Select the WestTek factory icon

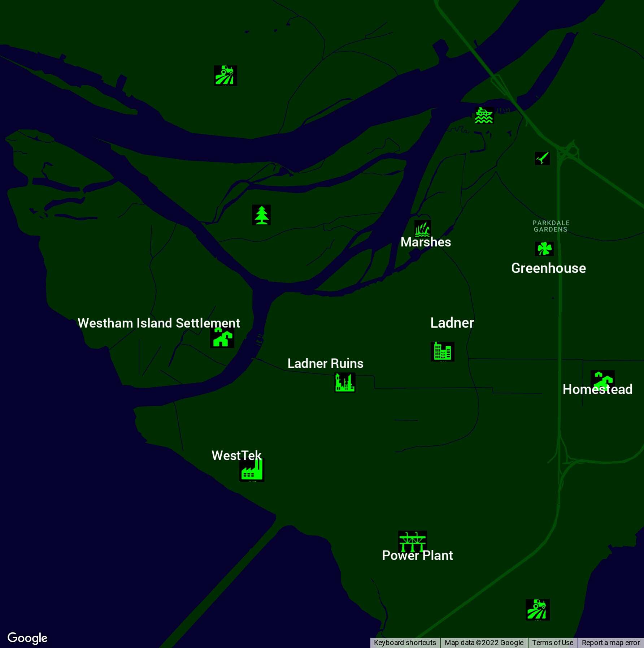[x=252, y=470]
